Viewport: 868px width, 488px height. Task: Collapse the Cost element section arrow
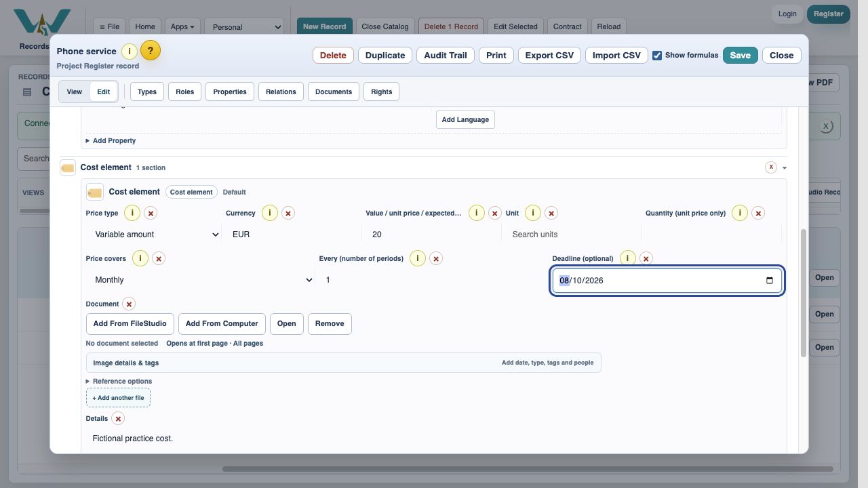click(785, 167)
